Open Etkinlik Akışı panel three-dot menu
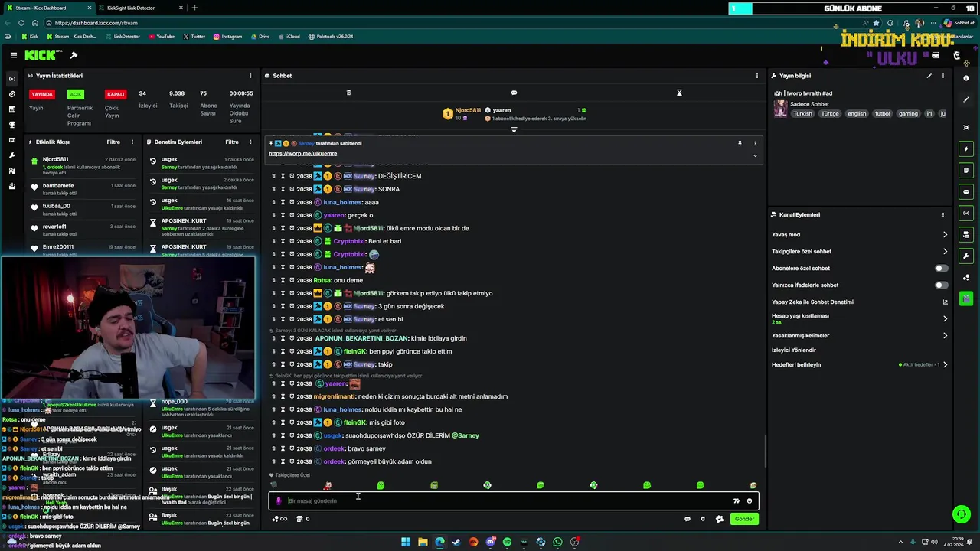The image size is (980, 551). [132, 142]
